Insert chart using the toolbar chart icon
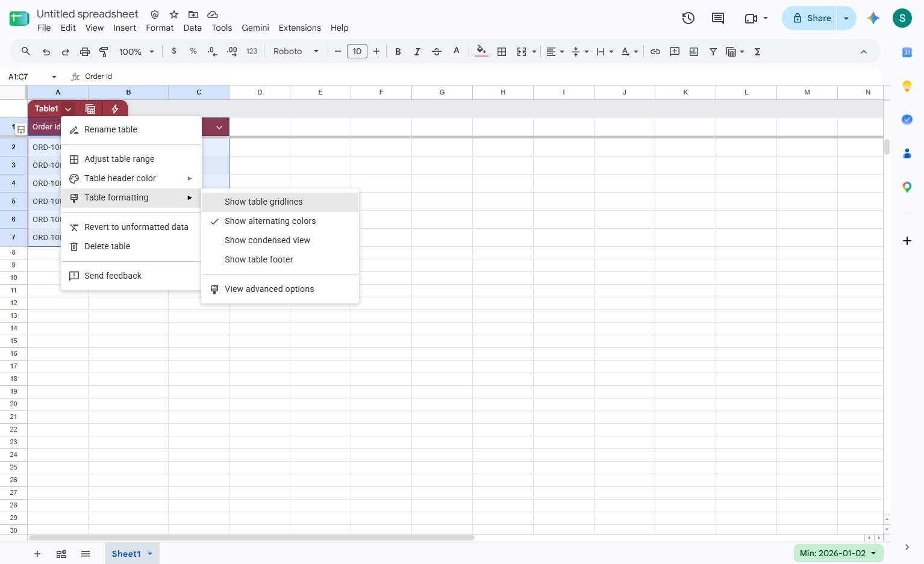Screen dimensions: 924x564 click(x=694, y=52)
